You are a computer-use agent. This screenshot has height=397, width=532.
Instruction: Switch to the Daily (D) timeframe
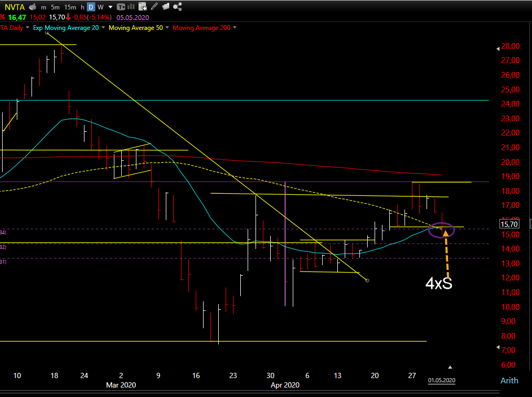(x=91, y=7)
